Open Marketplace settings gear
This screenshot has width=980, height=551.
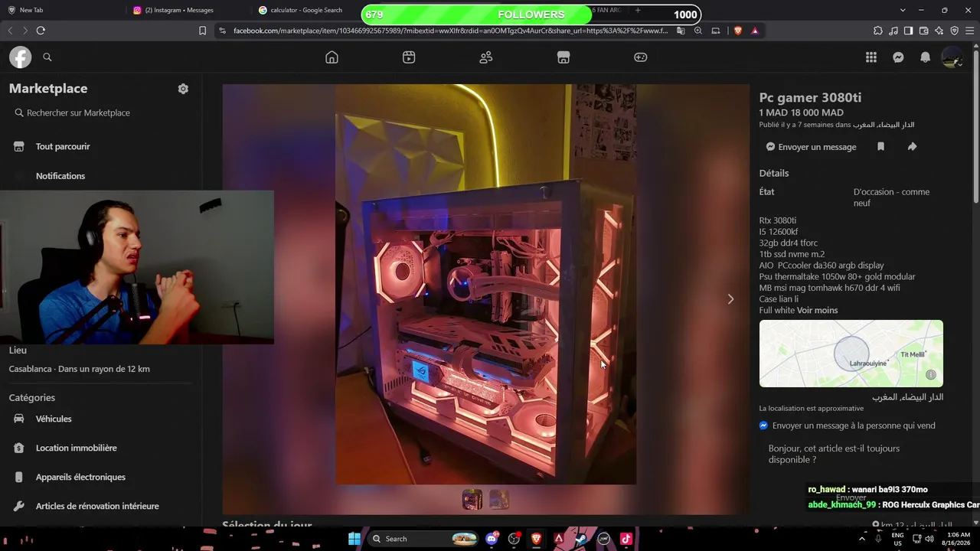pos(183,89)
